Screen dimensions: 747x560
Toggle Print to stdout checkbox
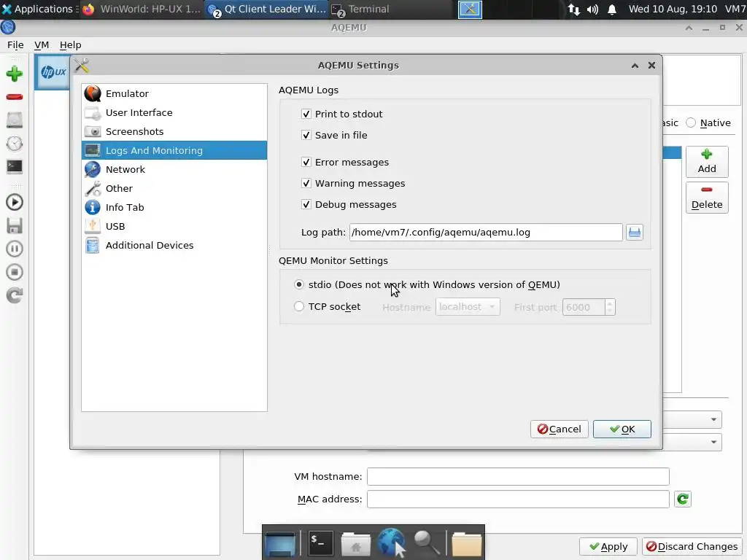point(306,114)
